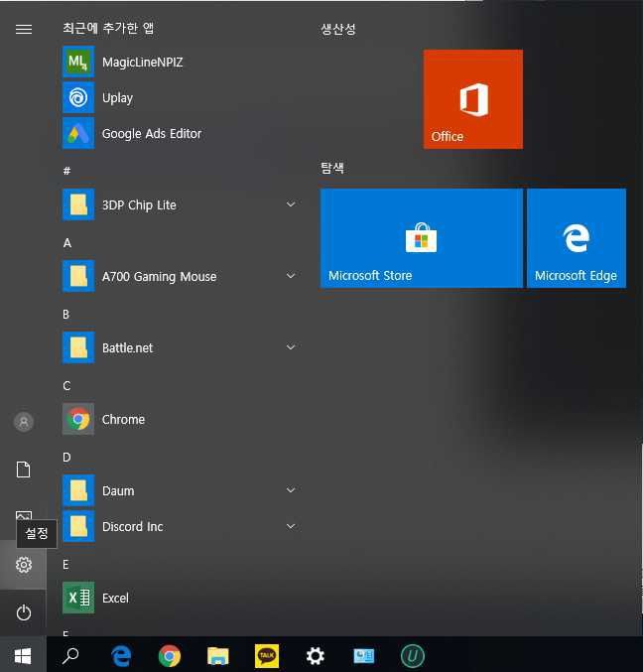Screen dimensions: 643x672
Task: Click the '#' letter group header
Action: [66, 171]
